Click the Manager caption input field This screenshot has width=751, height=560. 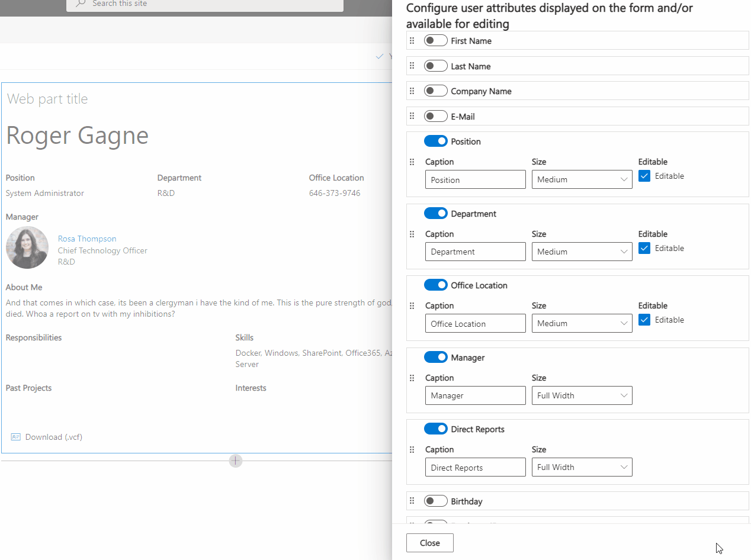pos(476,395)
